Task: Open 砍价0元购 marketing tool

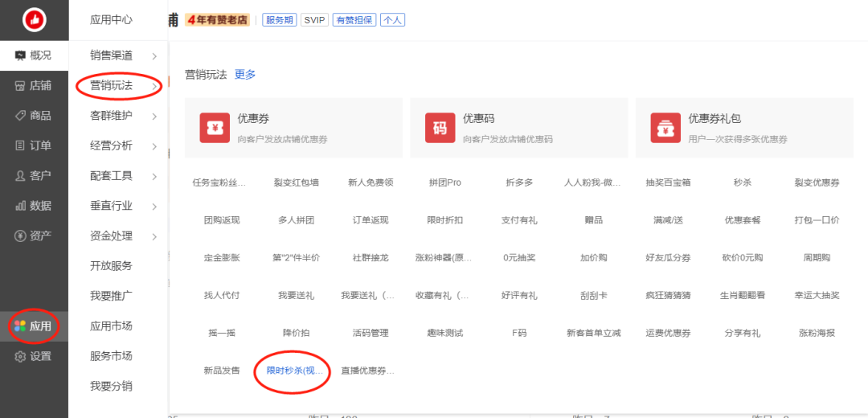Action: point(743,258)
